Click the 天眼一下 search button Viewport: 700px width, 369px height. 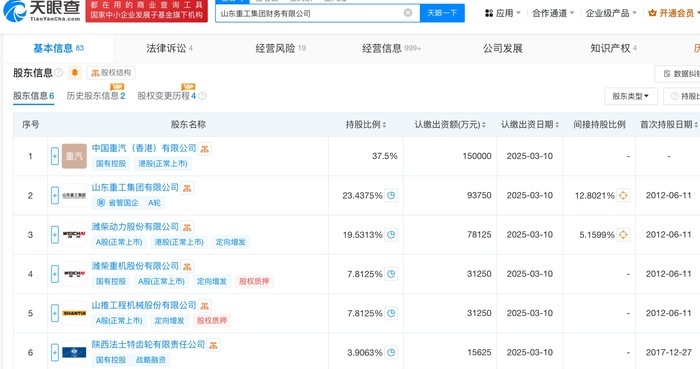pyautogui.click(x=442, y=13)
